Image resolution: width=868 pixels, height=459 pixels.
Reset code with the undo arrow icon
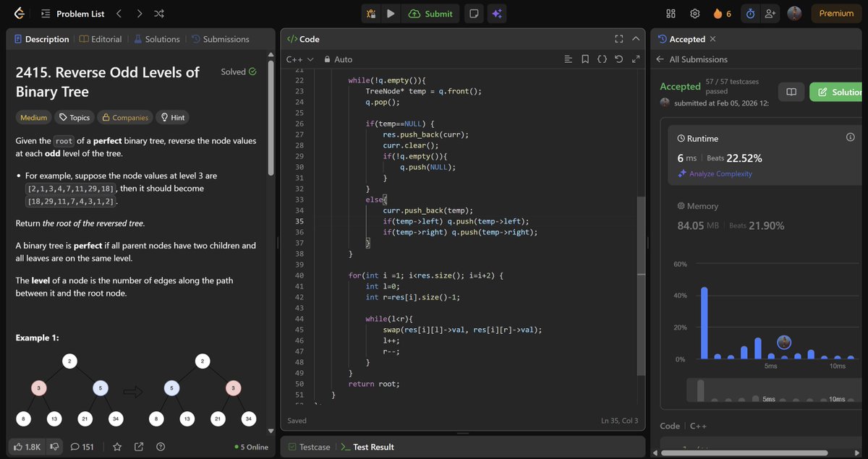[618, 59]
